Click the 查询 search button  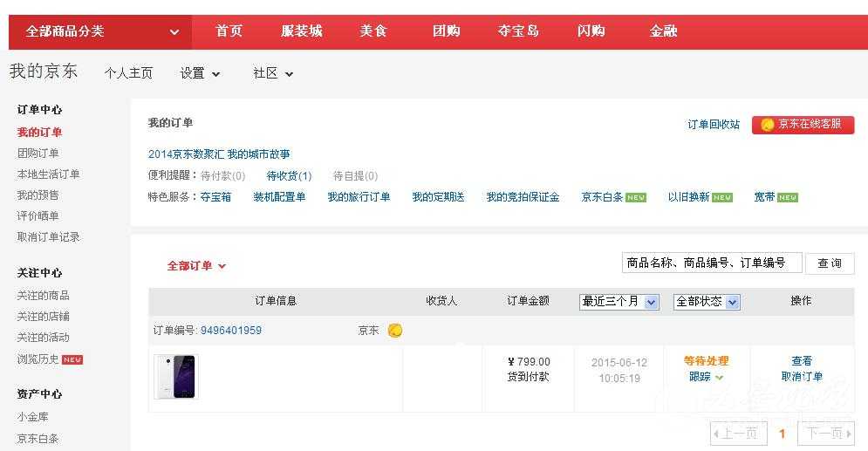click(829, 263)
